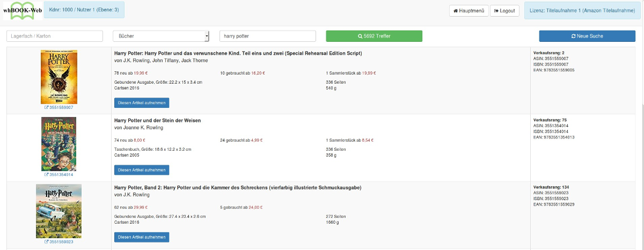Image resolution: width=644 pixels, height=250 pixels.
Task: Click EAN 9783551559029
Action: 554,204
